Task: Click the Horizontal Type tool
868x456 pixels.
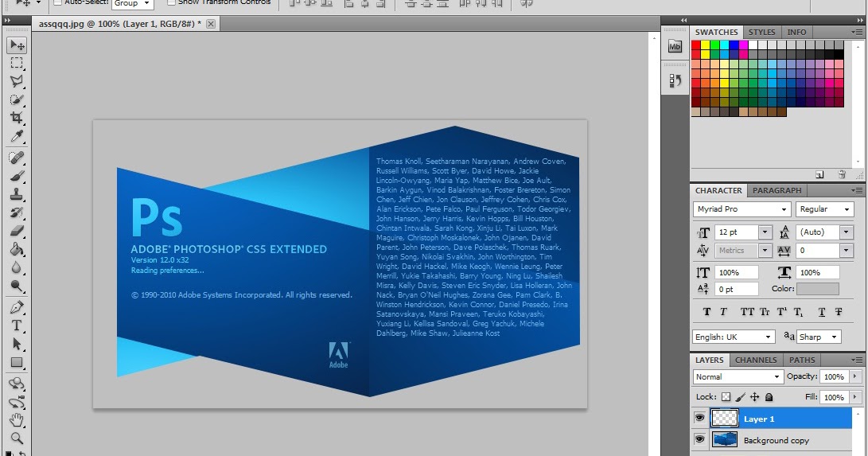Action: [17, 325]
